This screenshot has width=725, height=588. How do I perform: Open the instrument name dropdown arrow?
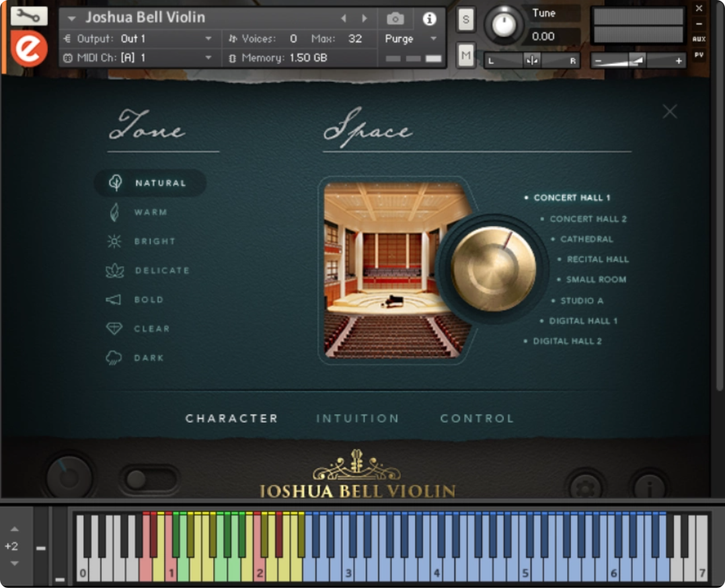71,19
